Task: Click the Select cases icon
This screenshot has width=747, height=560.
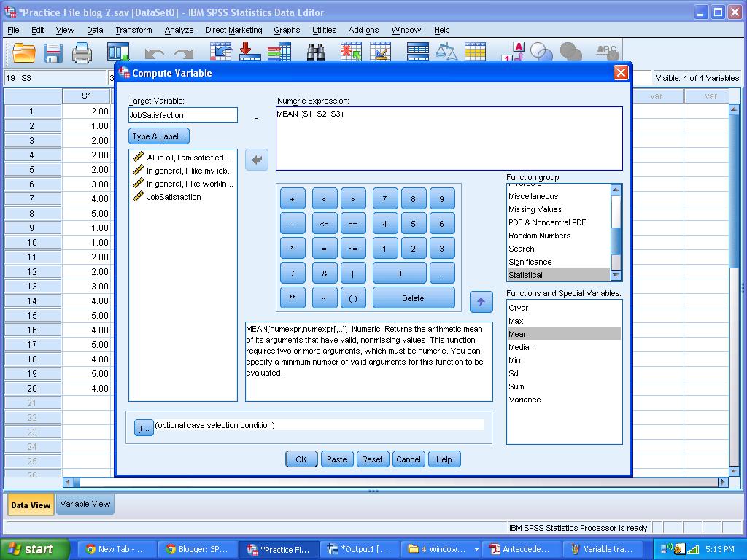Action: point(475,52)
